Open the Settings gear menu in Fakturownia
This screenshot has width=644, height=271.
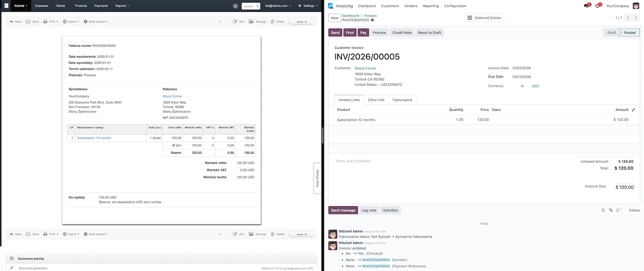coord(308,6)
